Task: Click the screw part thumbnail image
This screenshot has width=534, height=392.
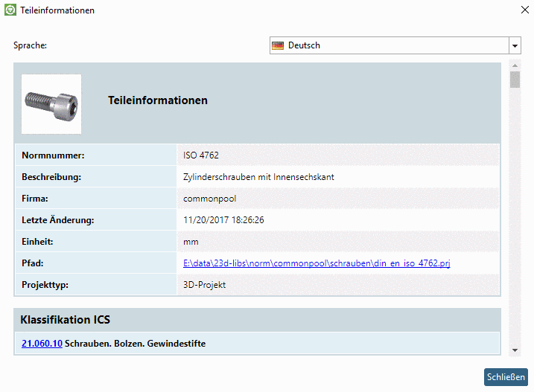Action: pyautogui.click(x=51, y=104)
